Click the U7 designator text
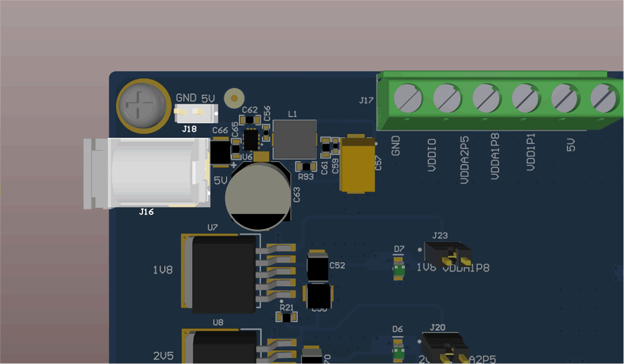Viewport: 624px width, 364px height. tap(213, 228)
